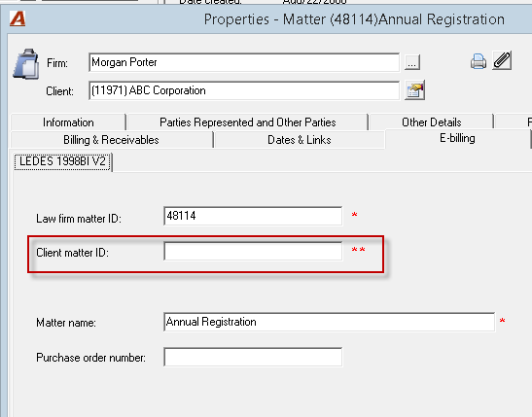
Task: Click the 'Law firm matter ID:' label
Action: click(x=79, y=219)
